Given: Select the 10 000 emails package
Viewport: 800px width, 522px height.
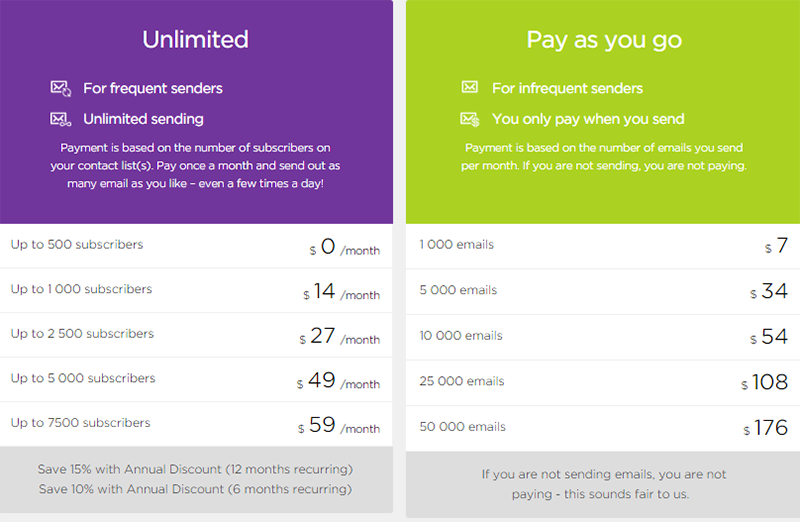Looking at the screenshot, I should point(462,336).
